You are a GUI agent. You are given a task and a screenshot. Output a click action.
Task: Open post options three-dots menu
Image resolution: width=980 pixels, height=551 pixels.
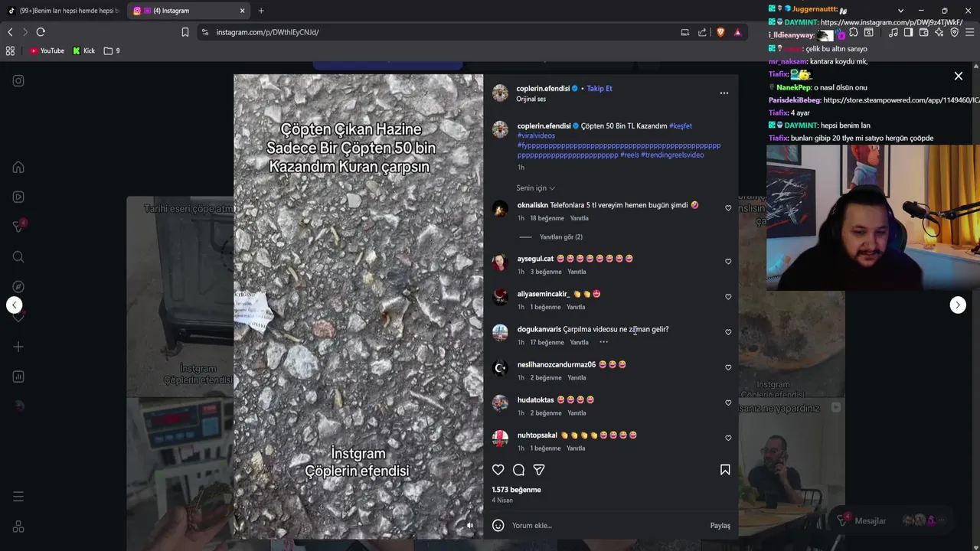(x=724, y=93)
